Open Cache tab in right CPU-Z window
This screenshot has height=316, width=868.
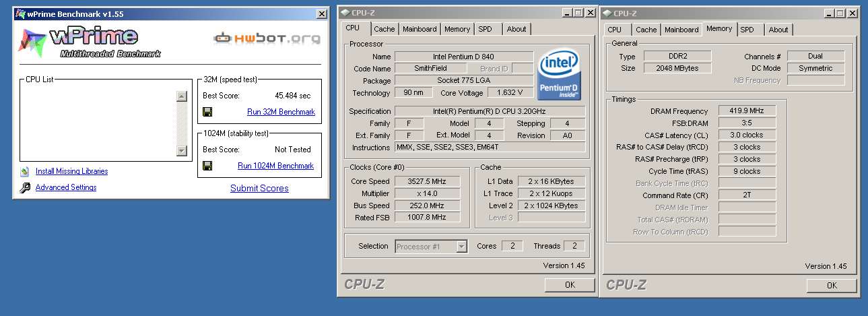click(646, 30)
